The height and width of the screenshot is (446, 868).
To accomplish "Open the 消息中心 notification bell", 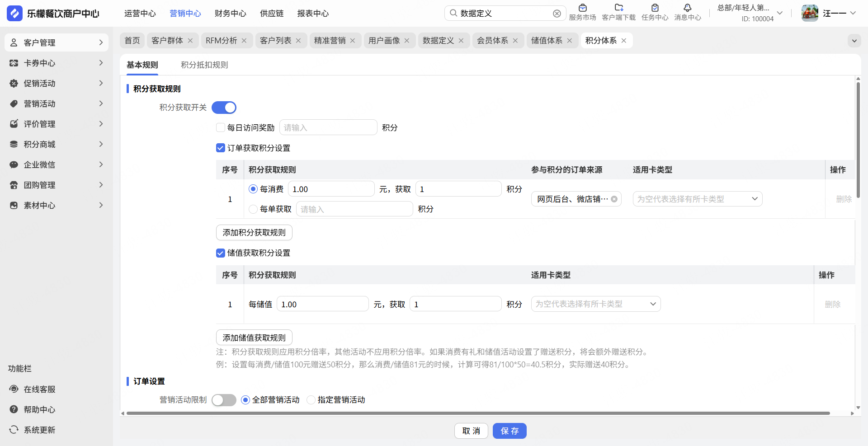I will 687,8.
